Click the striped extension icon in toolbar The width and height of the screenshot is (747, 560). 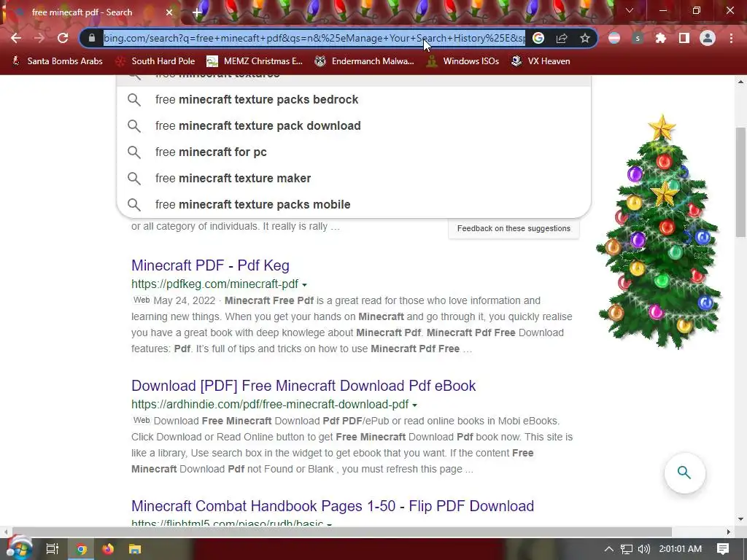(x=614, y=38)
